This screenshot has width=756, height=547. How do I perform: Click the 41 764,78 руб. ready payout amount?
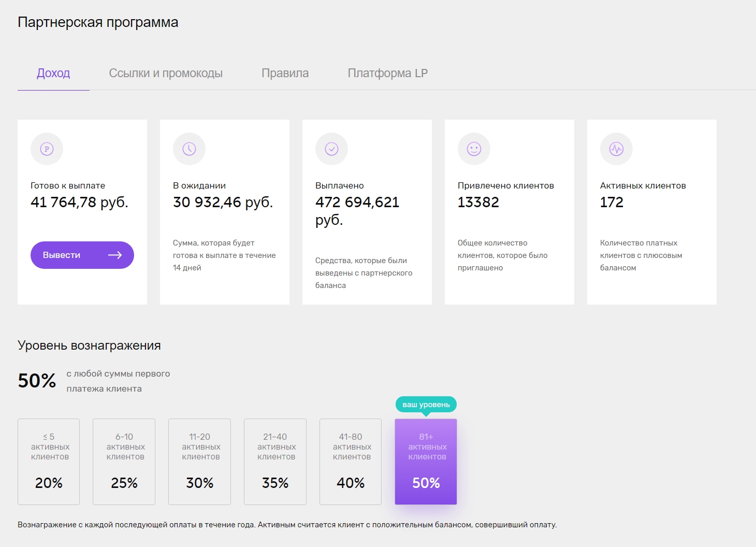pos(79,202)
